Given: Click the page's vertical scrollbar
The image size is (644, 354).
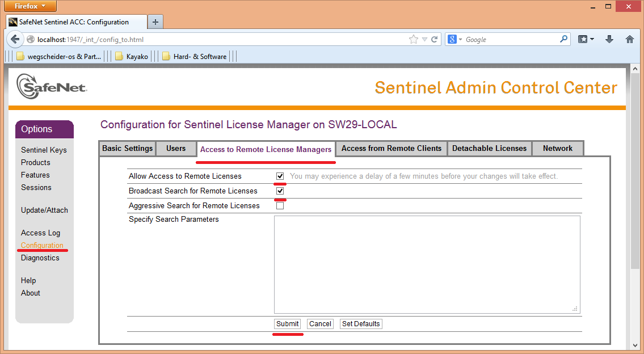Looking at the screenshot, I should click(x=635, y=172).
